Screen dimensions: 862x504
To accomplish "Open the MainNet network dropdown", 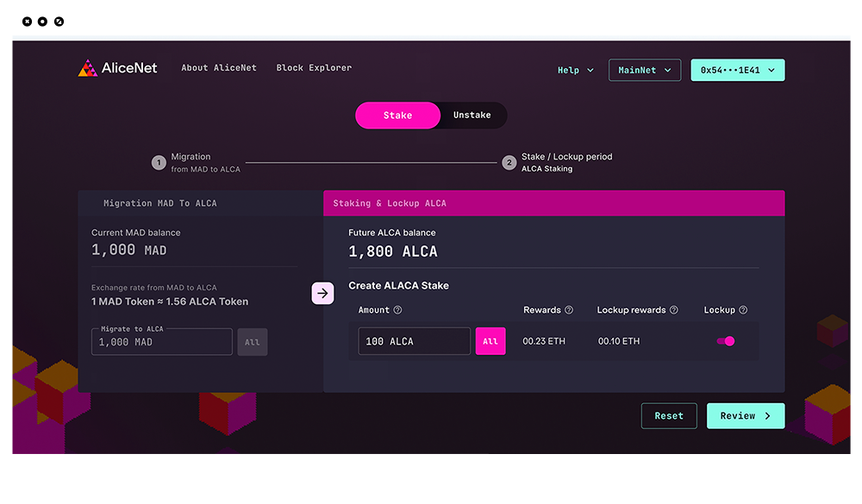I will click(644, 71).
